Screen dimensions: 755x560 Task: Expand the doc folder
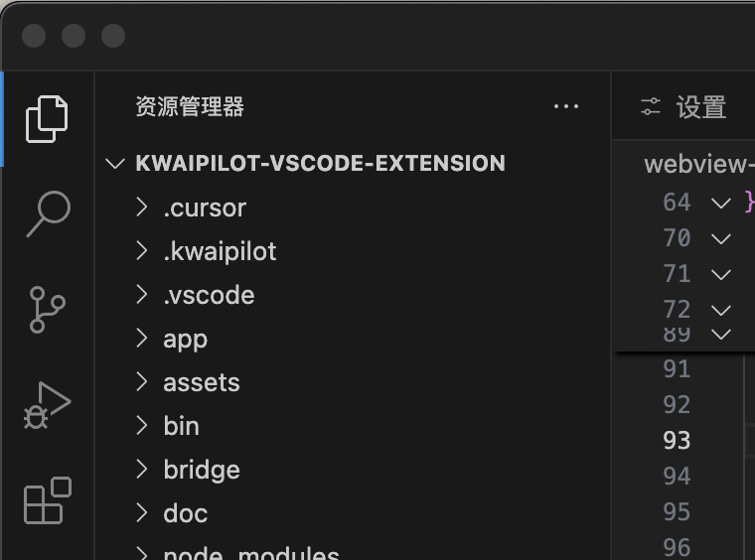tap(142, 513)
